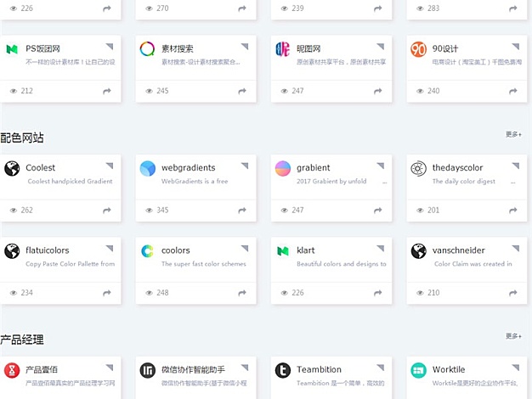Click the red 产品壹佰 logo
Screen dimensions: 532x399
pos(12,370)
